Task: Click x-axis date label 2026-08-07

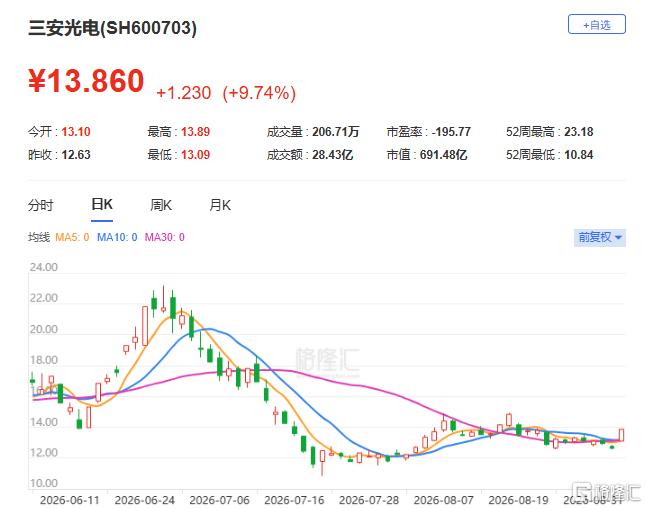Action: (x=444, y=500)
